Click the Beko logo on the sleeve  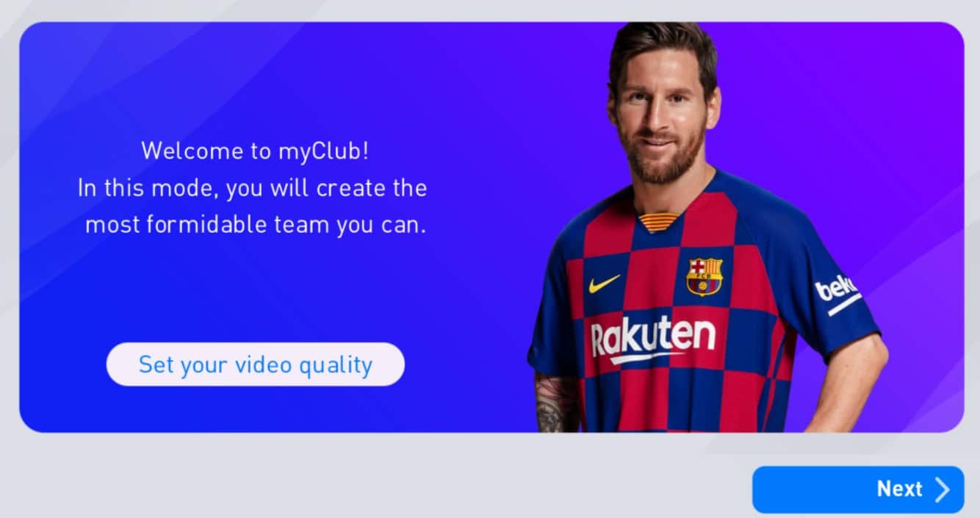838,292
